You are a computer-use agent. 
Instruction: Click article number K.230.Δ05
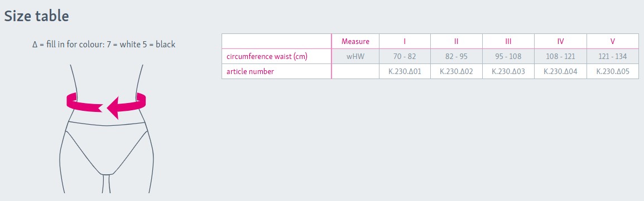pos(612,72)
